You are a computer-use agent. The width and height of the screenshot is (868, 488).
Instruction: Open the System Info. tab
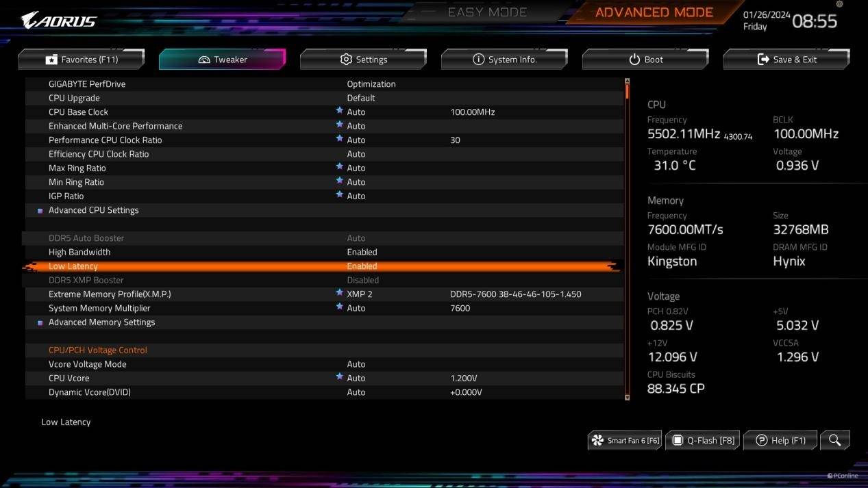click(504, 60)
